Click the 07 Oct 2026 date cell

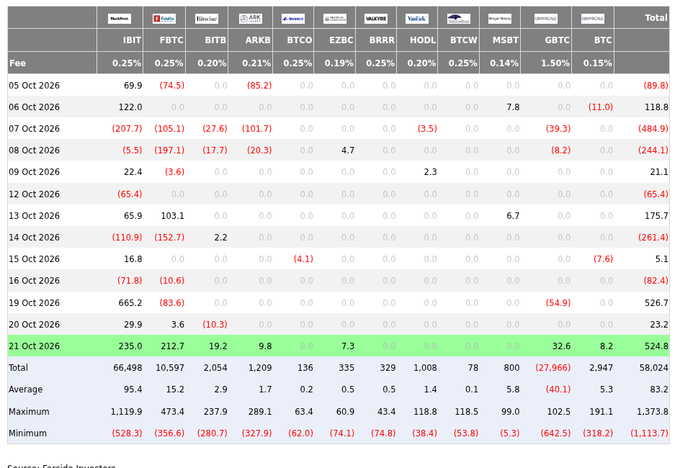(34, 129)
